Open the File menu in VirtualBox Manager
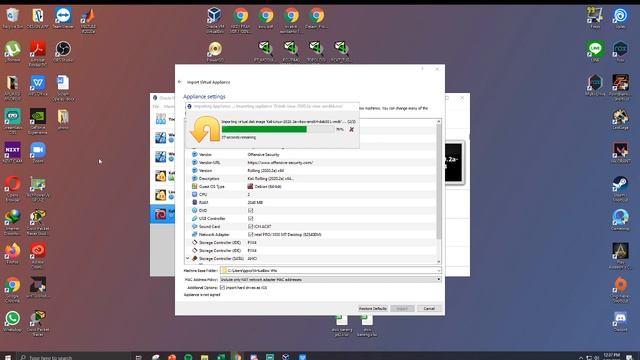The image size is (640, 360). pyautogui.click(x=156, y=107)
